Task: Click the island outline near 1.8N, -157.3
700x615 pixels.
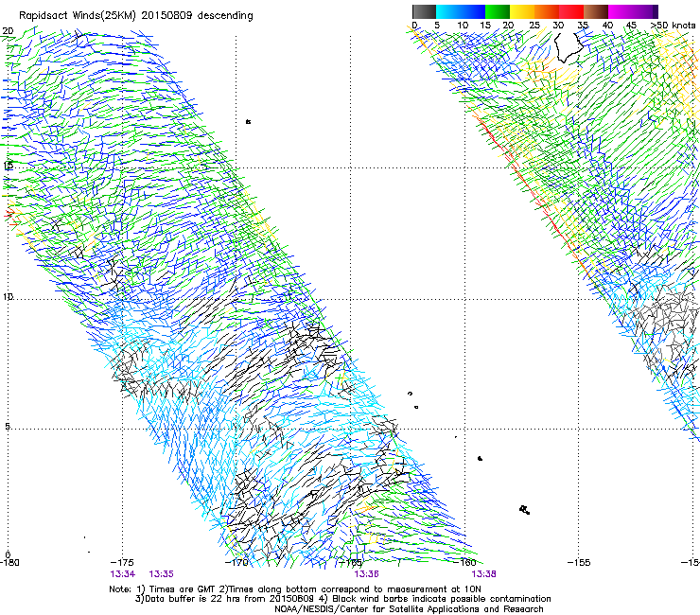Action: [525, 510]
